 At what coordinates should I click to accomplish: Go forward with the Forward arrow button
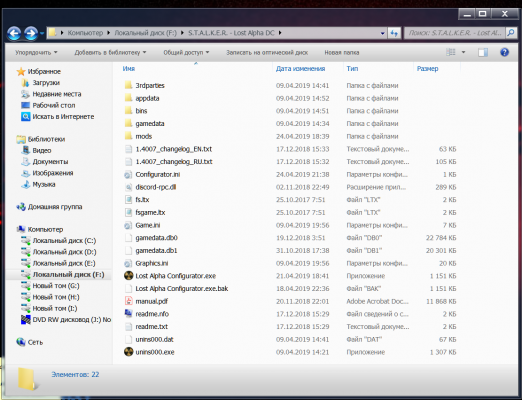tap(31, 33)
